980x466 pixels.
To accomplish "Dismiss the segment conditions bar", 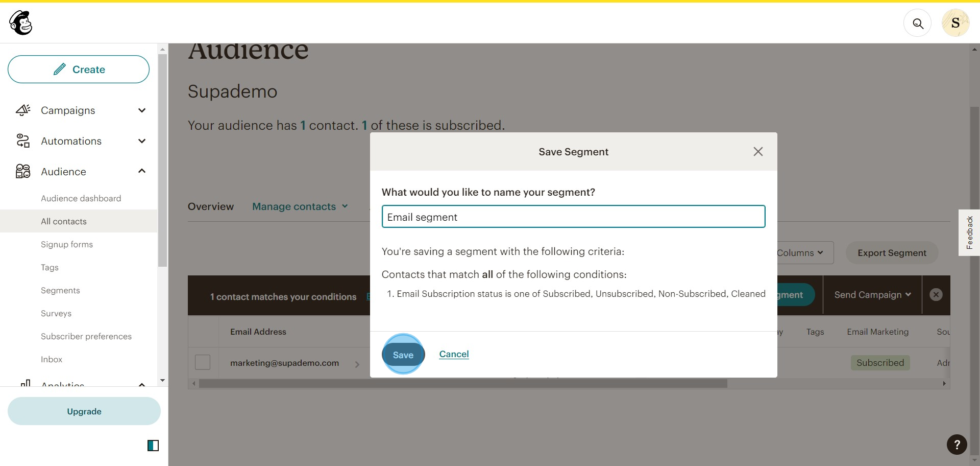I will tap(936, 295).
